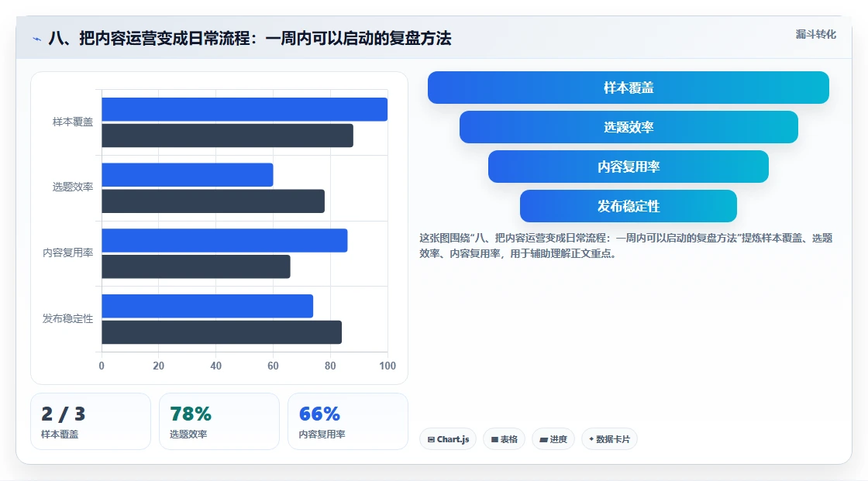Click the slide title starting with 八、
868x481 pixels.
coord(250,38)
